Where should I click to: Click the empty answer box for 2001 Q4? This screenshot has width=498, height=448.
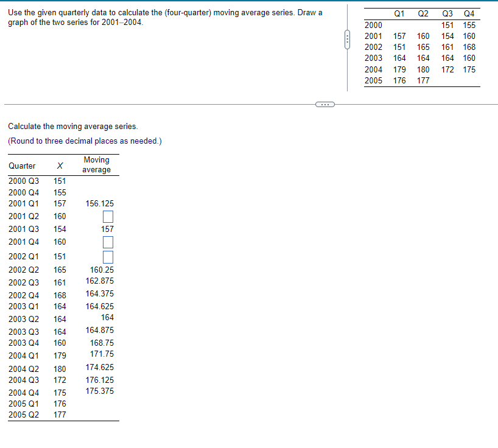click(108, 242)
